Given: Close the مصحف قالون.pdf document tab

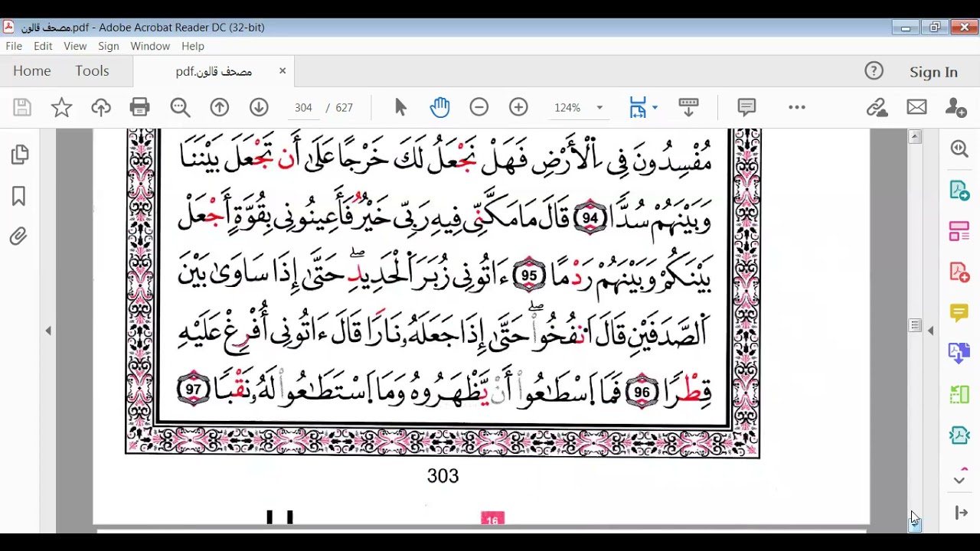Looking at the screenshot, I should point(283,71).
